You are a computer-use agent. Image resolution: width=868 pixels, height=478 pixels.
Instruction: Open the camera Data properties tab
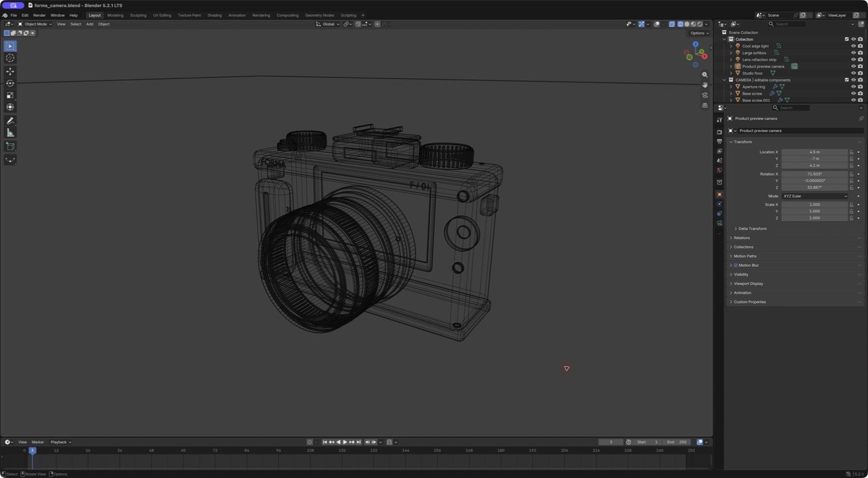coord(719,223)
